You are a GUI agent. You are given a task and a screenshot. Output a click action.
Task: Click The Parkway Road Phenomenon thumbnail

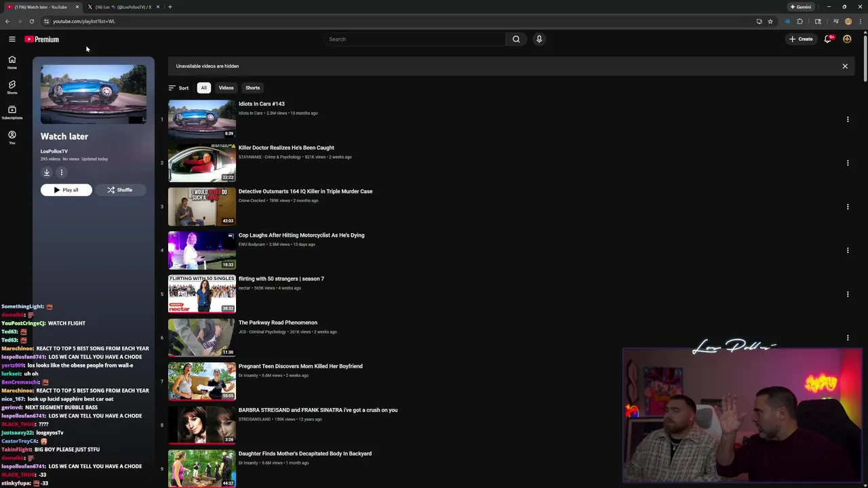[x=202, y=338]
